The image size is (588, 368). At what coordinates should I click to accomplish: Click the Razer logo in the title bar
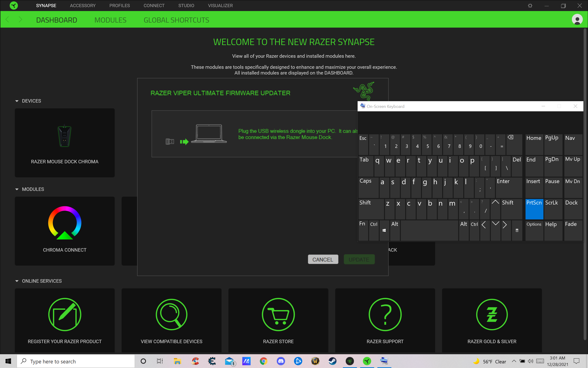coord(14,5)
